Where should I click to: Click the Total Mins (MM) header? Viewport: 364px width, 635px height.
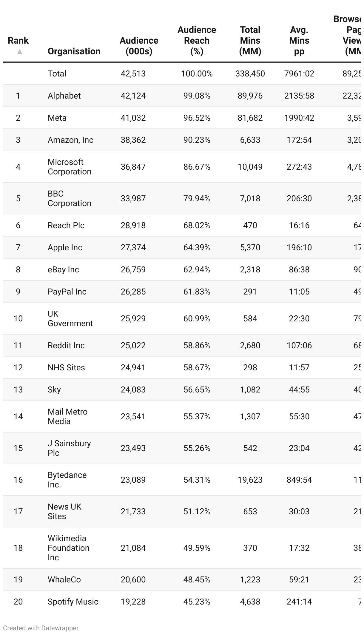(250, 41)
